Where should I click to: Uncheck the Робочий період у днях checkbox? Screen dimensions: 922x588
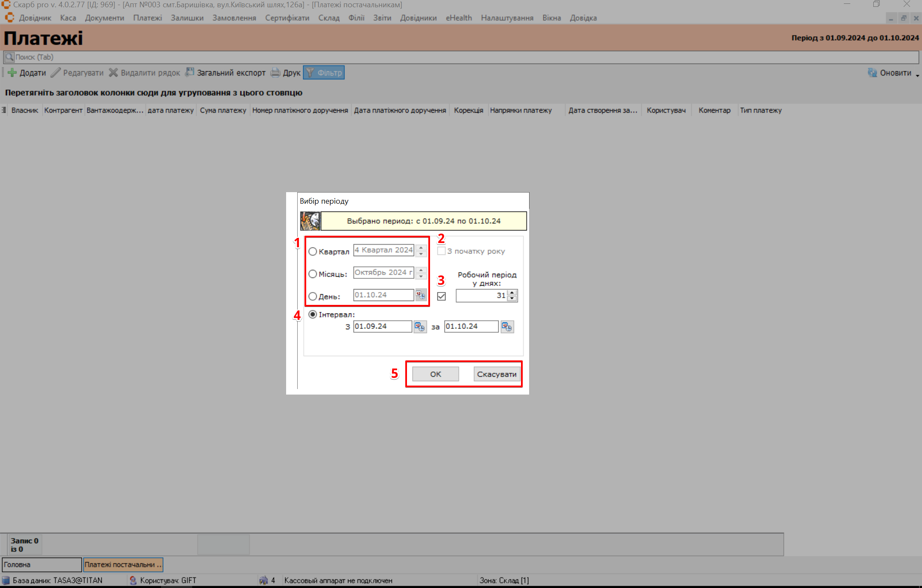point(442,296)
